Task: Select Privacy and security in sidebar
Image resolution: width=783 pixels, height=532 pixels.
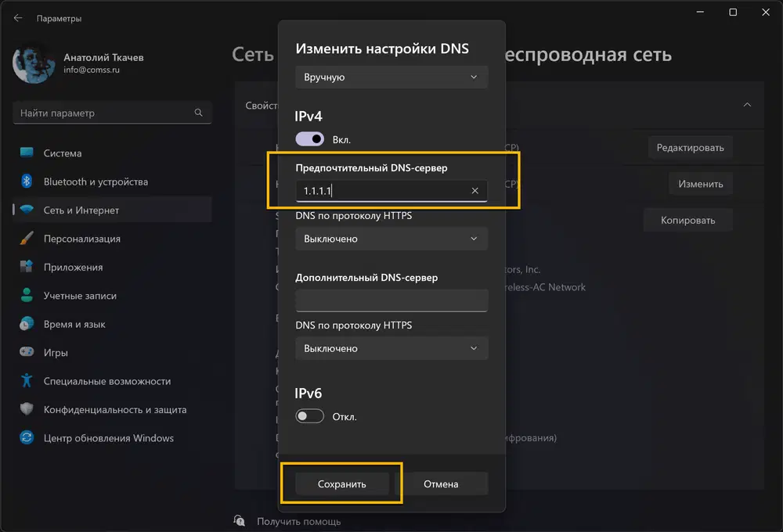Action: (x=114, y=409)
